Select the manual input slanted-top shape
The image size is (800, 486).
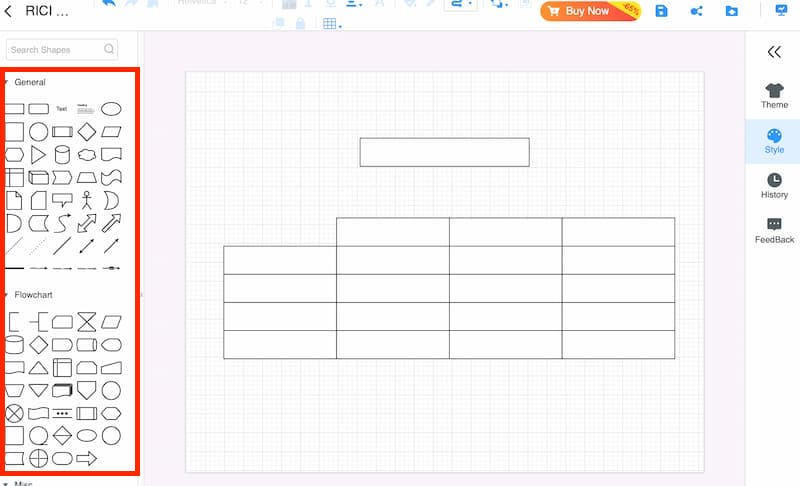(111, 368)
